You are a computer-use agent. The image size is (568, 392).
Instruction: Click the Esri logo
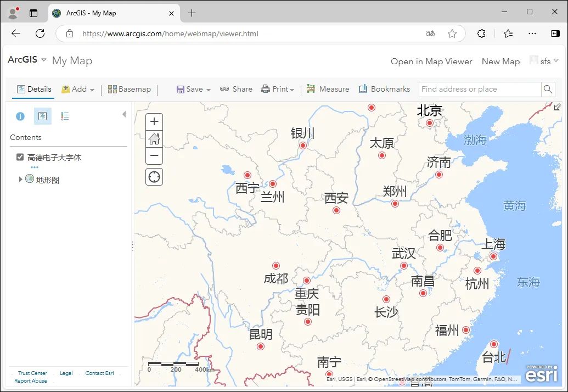[542, 373]
